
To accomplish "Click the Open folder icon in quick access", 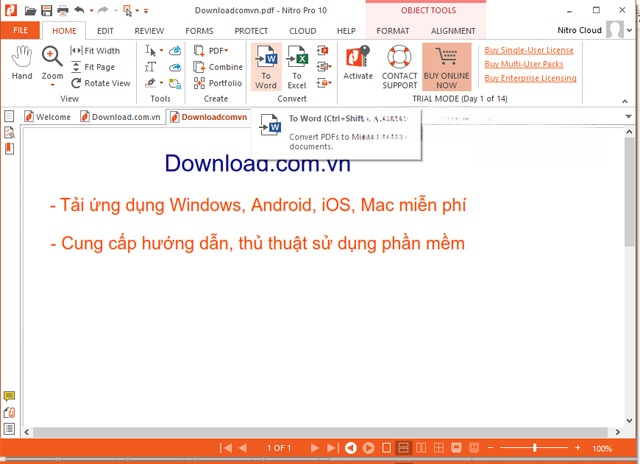I will (x=30, y=11).
